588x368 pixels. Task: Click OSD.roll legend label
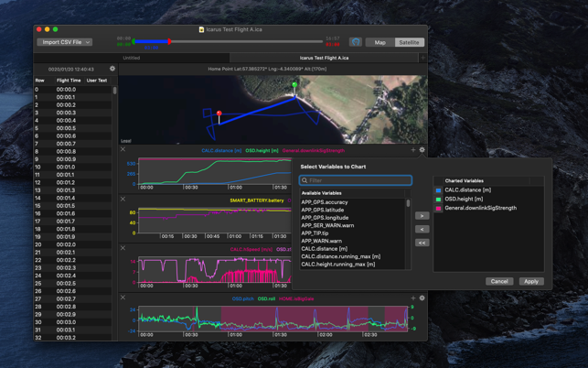[266, 299]
